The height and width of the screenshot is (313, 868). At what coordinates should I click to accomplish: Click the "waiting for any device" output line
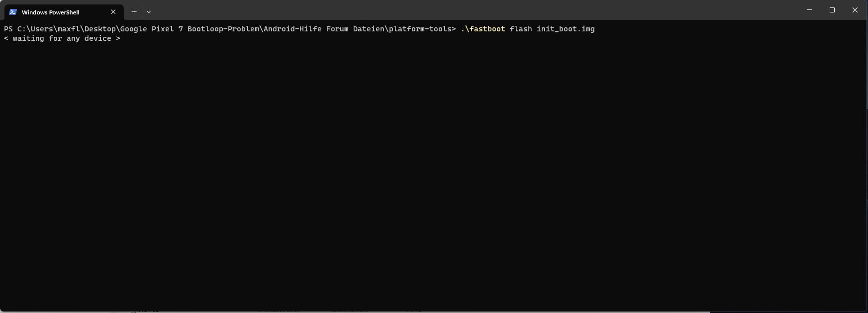62,38
